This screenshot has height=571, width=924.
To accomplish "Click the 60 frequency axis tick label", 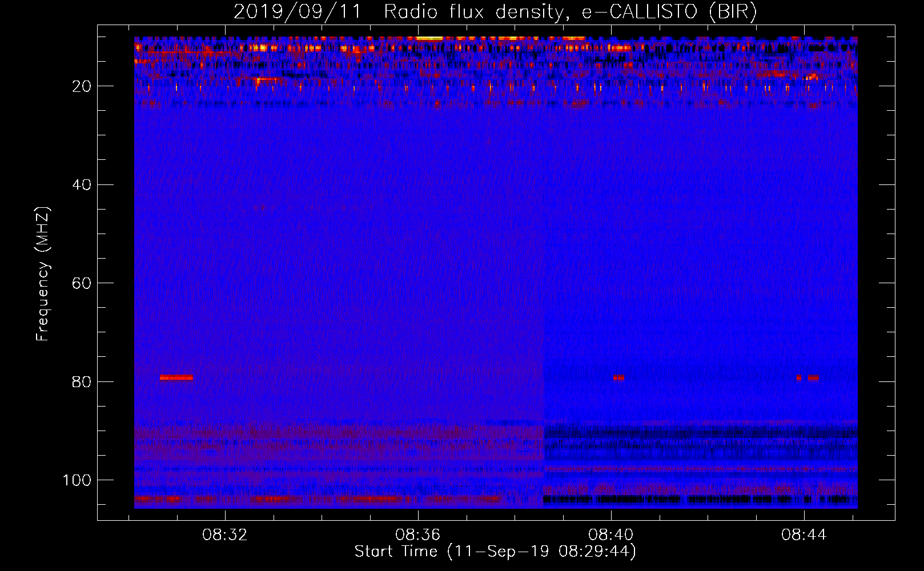I will (82, 283).
